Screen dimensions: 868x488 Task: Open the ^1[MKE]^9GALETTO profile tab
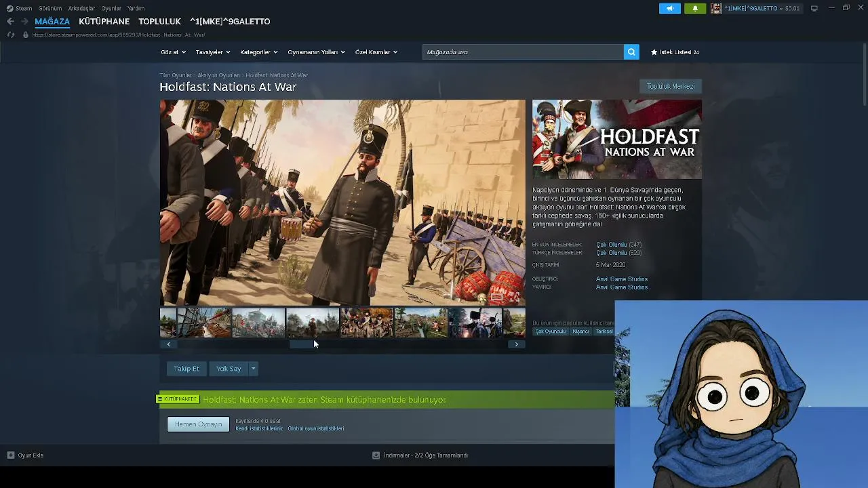tap(230, 22)
